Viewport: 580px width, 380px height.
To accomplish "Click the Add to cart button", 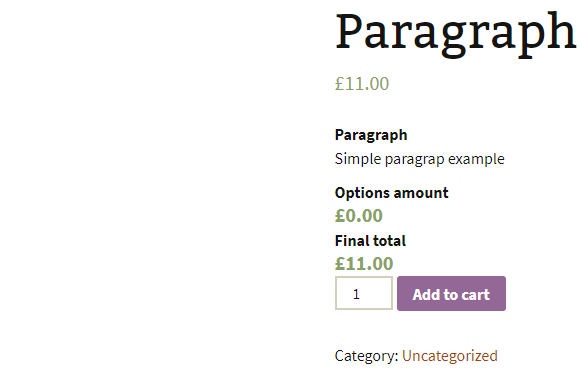I will (x=451, y=293).
